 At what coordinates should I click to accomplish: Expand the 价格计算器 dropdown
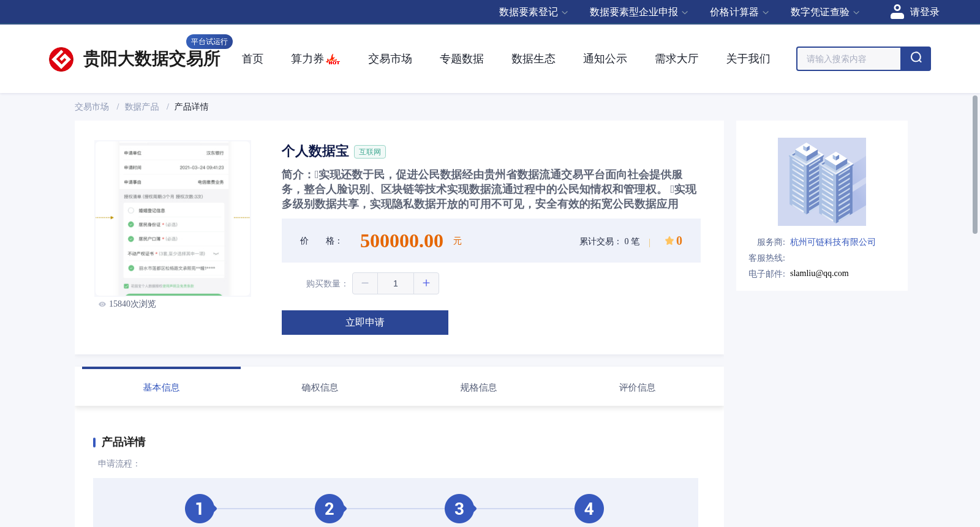pyautogui.click(x=739, y=12)
